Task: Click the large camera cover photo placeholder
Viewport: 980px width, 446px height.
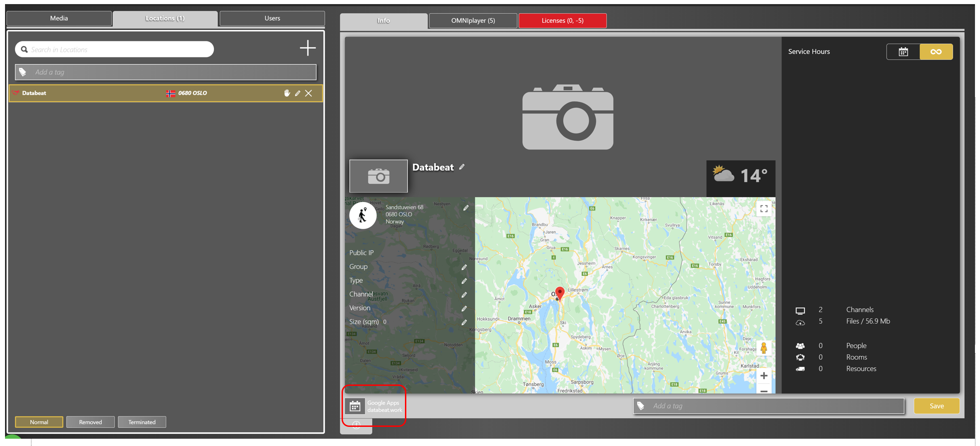Action: click(568, 117)
